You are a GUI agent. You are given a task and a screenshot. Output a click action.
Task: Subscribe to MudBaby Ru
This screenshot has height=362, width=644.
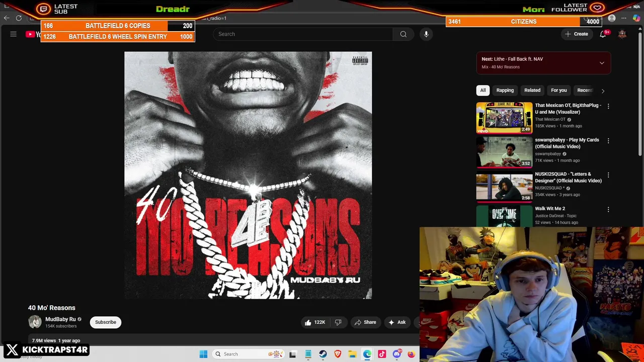(x=106, y=322)
